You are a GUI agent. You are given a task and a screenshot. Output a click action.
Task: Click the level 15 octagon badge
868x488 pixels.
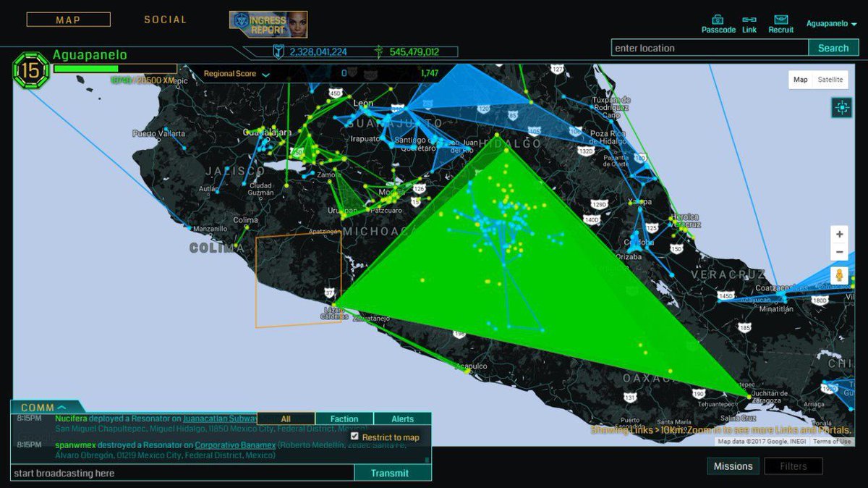(x=30, y=70)
